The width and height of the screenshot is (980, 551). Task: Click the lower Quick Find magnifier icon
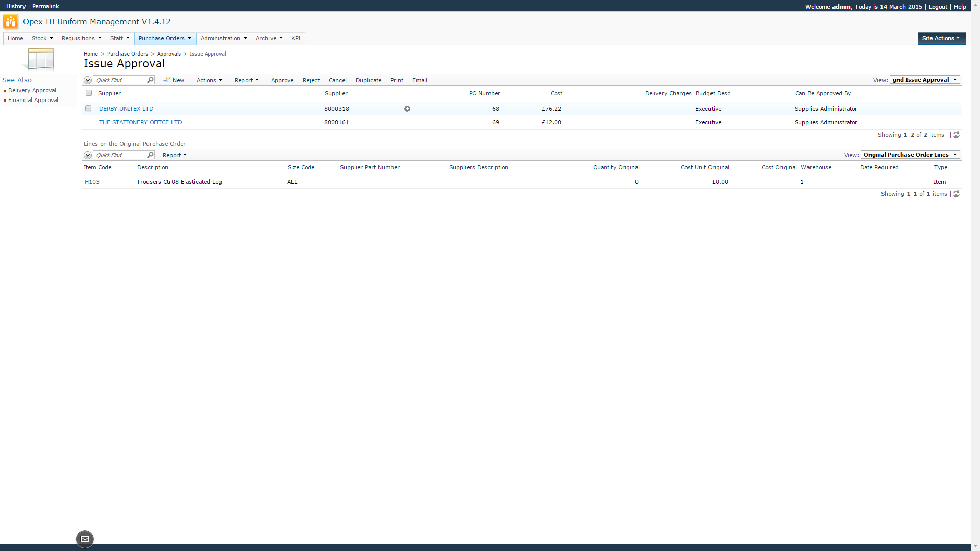(x=150, y=155)
